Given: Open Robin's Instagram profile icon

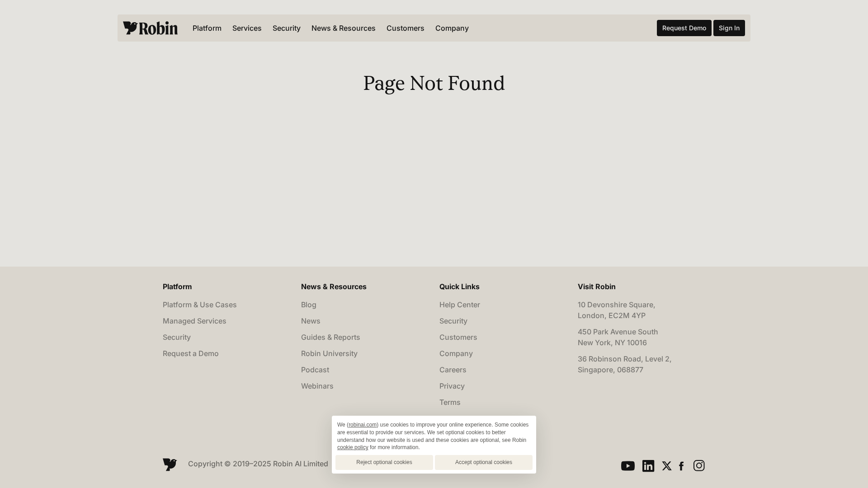Looking at the screenshot, I should coord(699,465).
